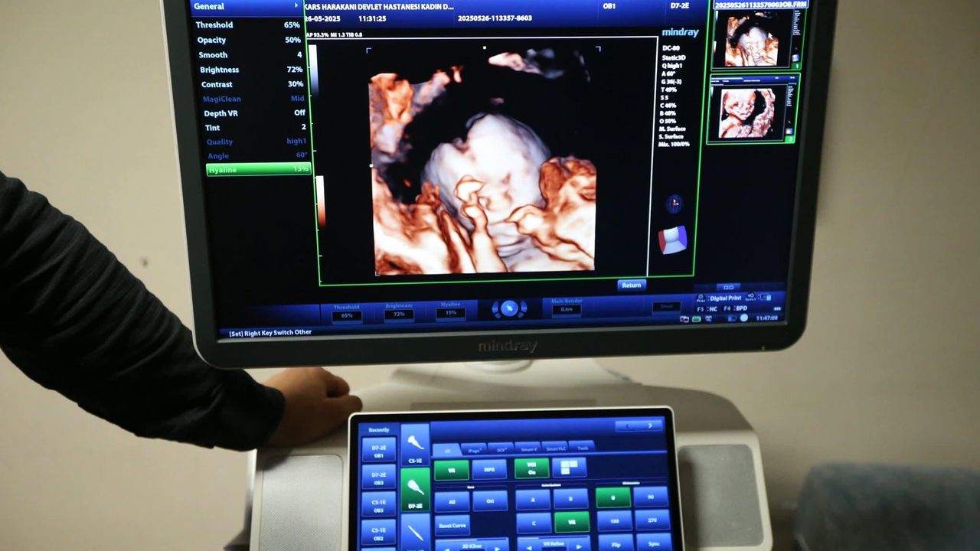Select recent preset D7-2E OB1

click(x=379, y=449)
